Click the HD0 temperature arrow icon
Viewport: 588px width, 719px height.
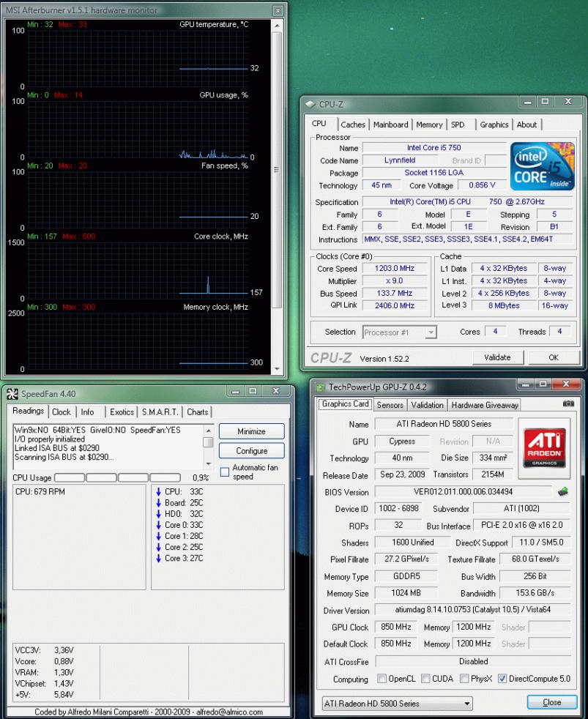(159, 513)
